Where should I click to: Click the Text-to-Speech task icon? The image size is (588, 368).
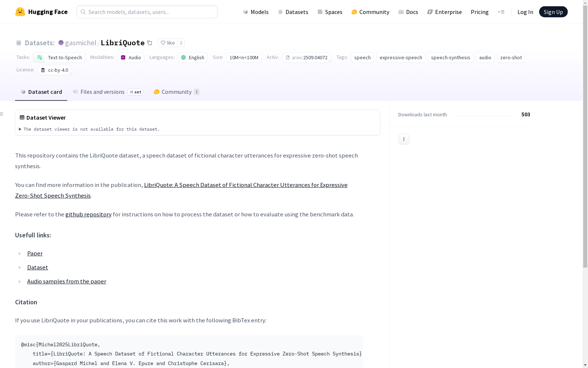click(x=40, y=57)
